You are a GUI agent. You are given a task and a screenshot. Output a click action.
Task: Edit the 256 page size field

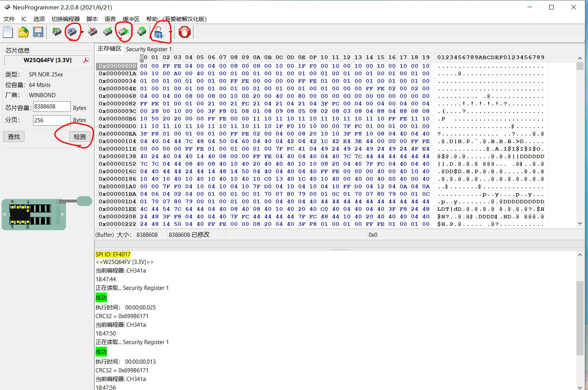(x=51, y=120)
